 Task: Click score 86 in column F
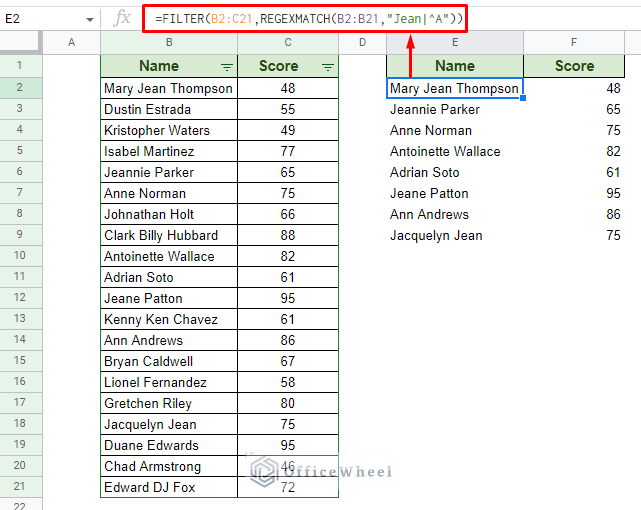574,215
